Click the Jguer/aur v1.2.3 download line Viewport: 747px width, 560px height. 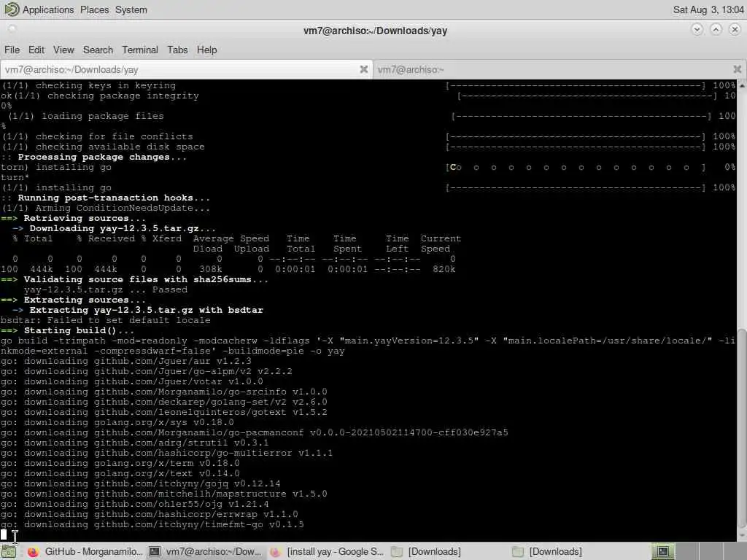click(125, 361)
